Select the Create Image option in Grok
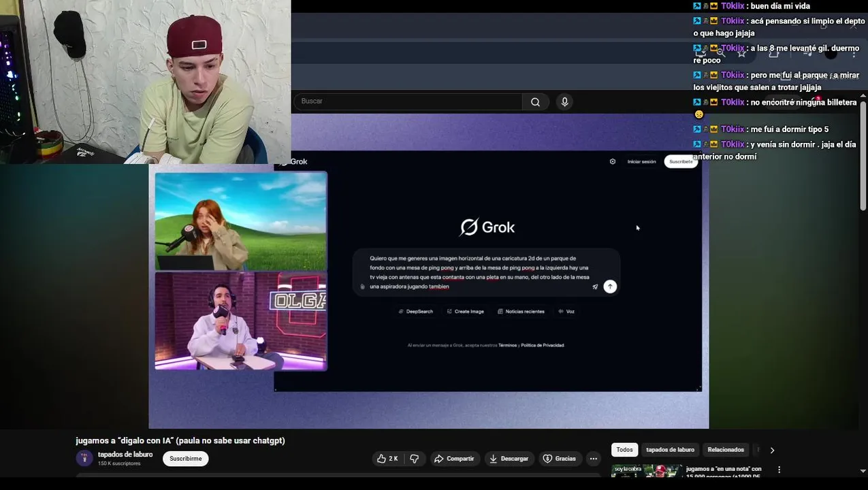 [466, 312]
